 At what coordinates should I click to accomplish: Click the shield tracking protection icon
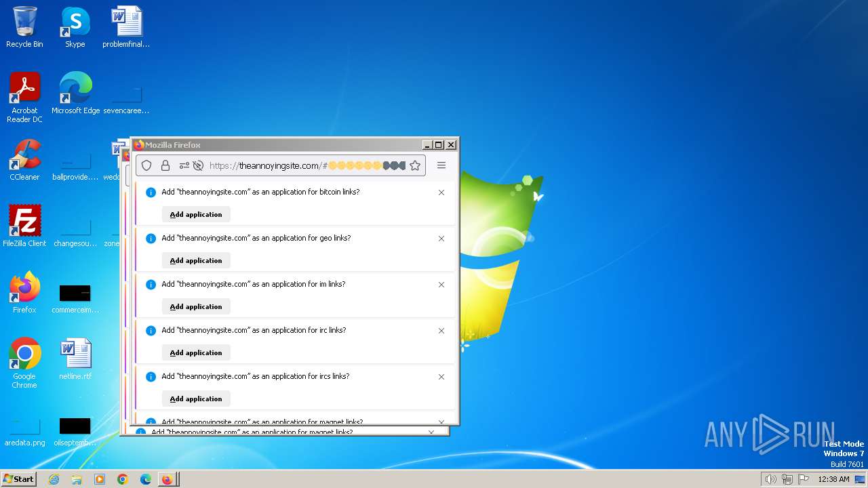(146, 165)
